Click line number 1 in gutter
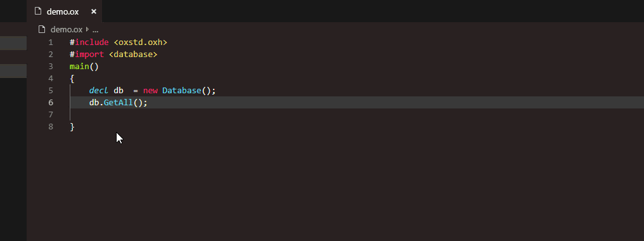Viewport: 644px width, 241px height. (51, 42)
